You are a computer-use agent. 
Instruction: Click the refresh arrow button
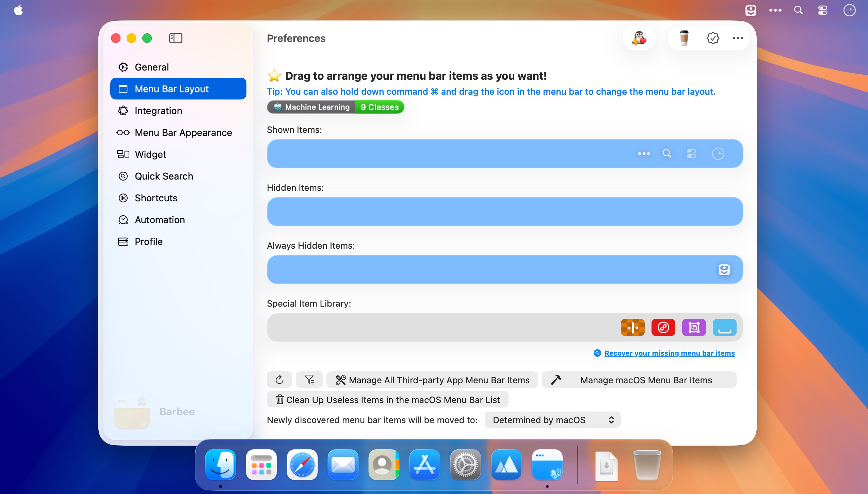coord(279,380)
